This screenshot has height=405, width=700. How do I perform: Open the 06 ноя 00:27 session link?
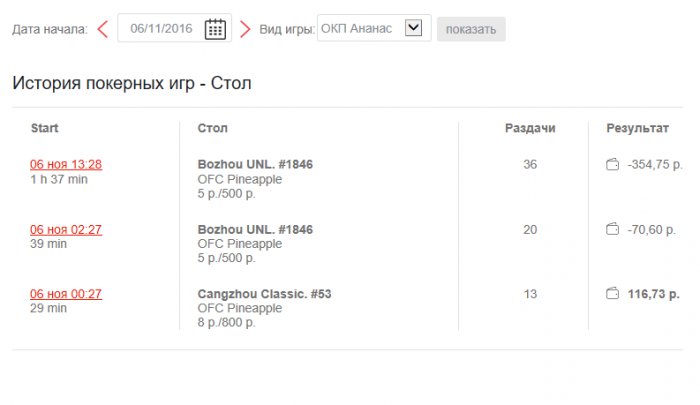coord(66,294)
